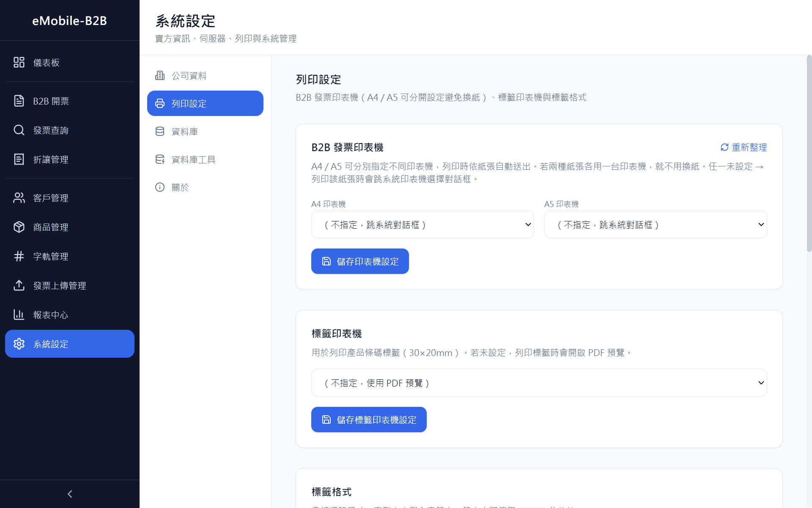The height and width of the screenshot is (508, 812).
Task: Navigate to 客戶管理
Action: [70, 198]
